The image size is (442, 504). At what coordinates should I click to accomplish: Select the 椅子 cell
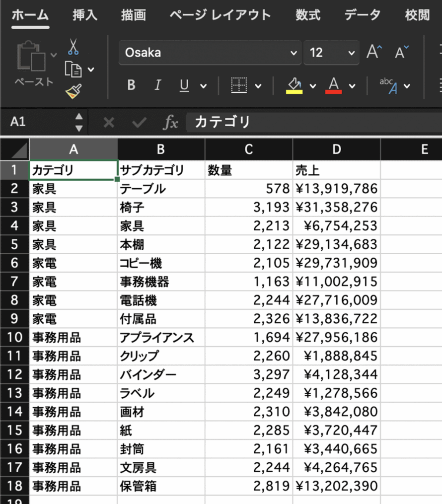point(161,208)
